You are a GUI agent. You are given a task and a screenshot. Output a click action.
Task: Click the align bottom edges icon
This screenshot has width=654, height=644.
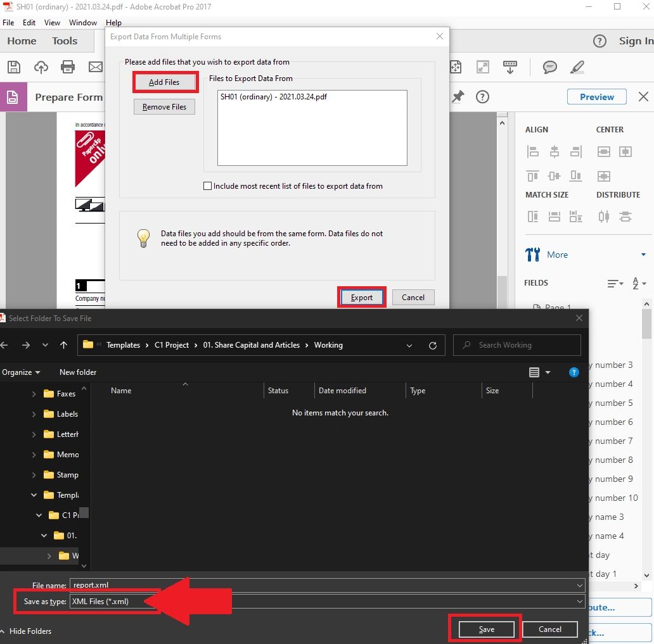coord(575,176)
